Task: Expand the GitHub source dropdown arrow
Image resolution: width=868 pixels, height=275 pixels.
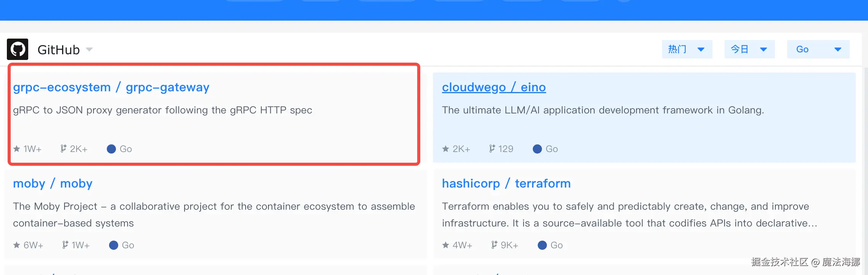Action: tap(89, 49)
